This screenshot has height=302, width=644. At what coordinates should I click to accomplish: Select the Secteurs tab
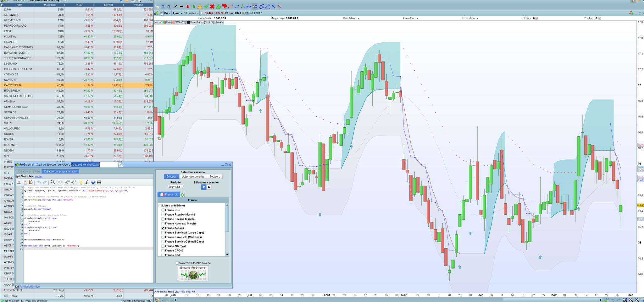(215, 177)
